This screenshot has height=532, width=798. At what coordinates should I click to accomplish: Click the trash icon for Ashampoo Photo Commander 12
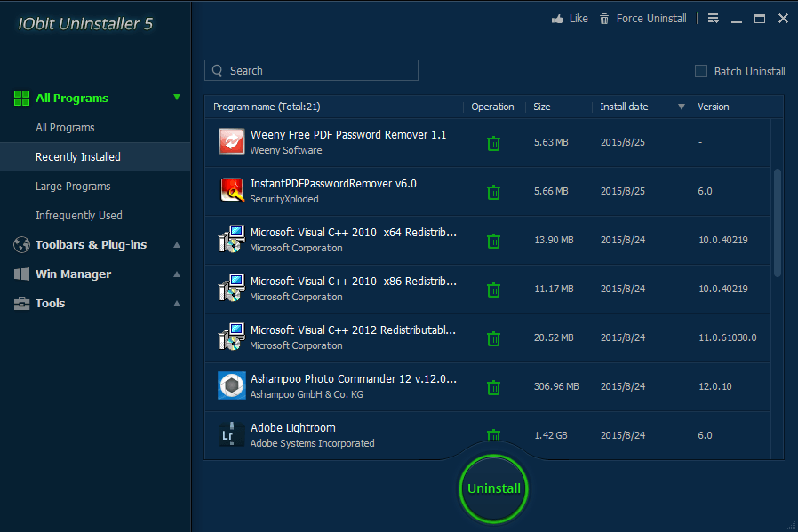click(493, 387)
